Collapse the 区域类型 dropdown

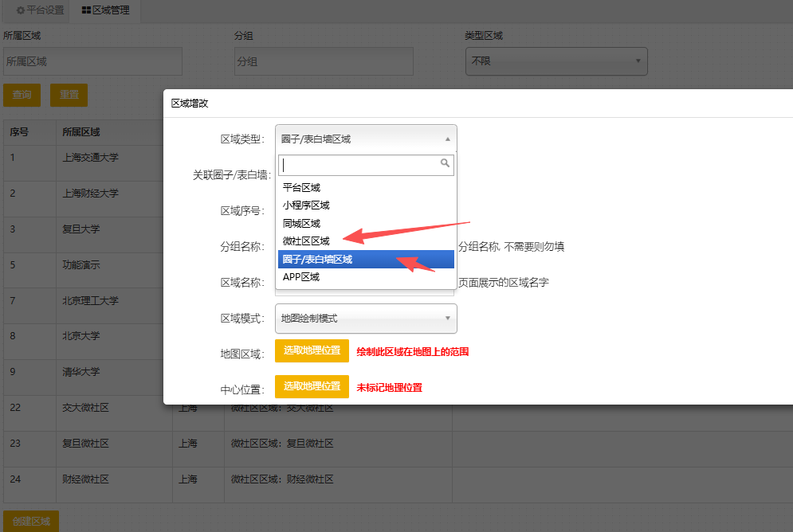pos(366,139)
